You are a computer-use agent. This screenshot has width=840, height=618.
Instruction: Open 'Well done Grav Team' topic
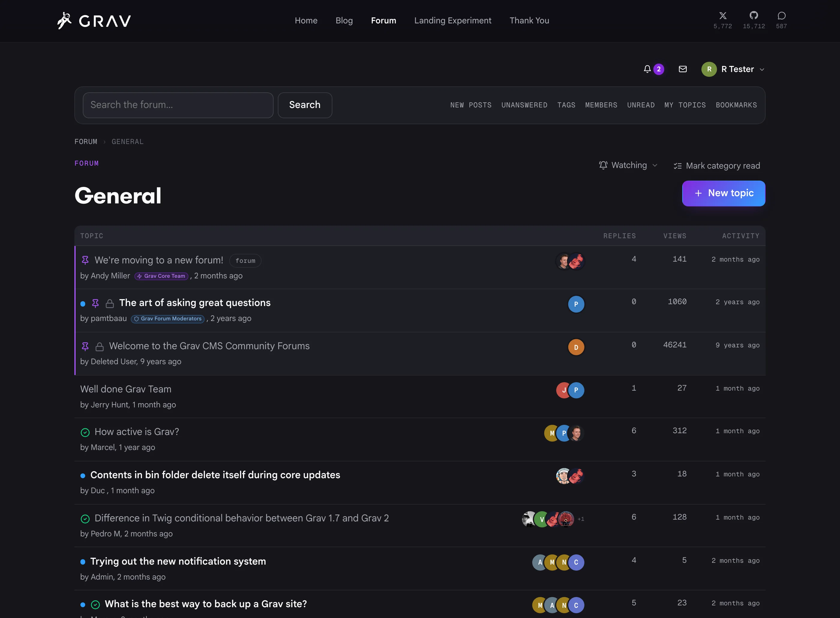click(126, 389)
